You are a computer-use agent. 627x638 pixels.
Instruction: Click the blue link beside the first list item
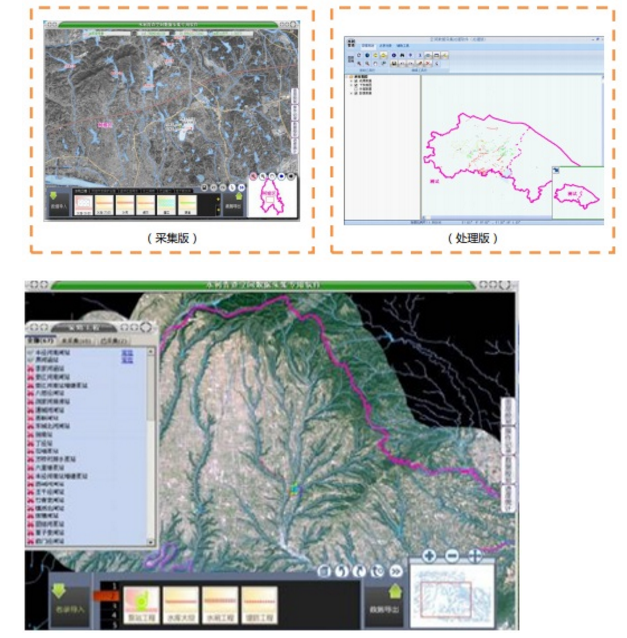coord(127,351)
